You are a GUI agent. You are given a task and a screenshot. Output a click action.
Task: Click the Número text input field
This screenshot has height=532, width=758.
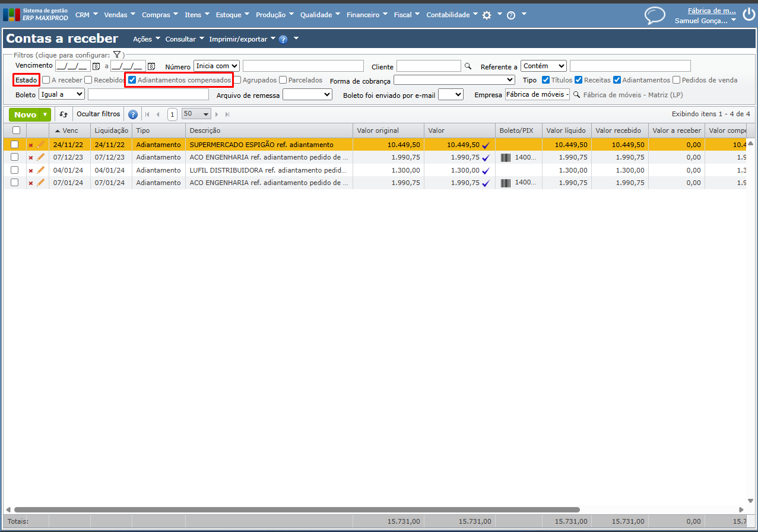(x=303, y=66)
